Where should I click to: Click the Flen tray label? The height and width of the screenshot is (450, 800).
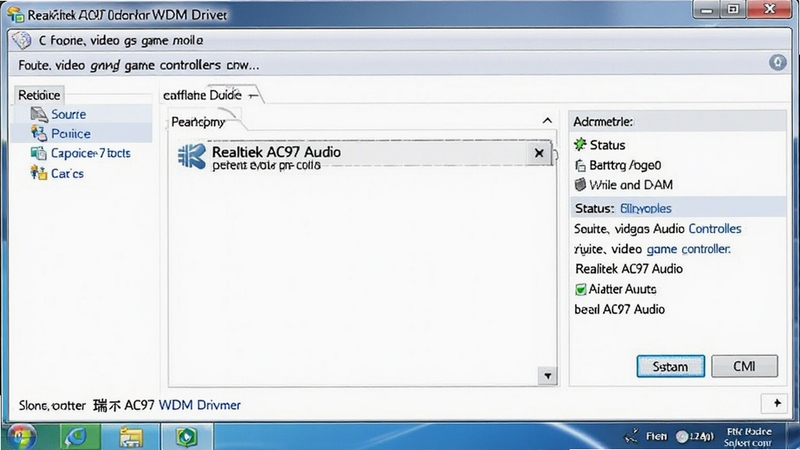coord(656,436)
